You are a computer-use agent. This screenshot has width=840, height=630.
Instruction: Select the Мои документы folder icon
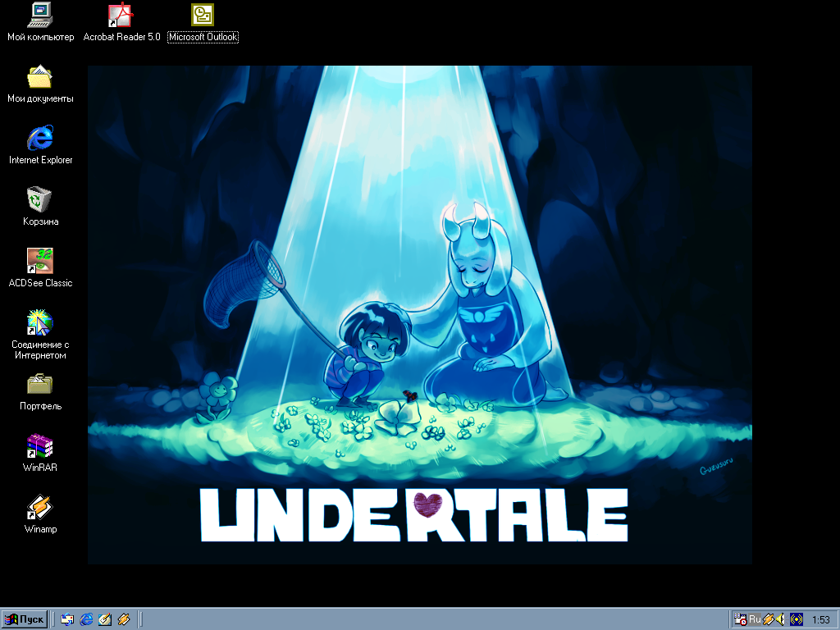click(40, 76)
